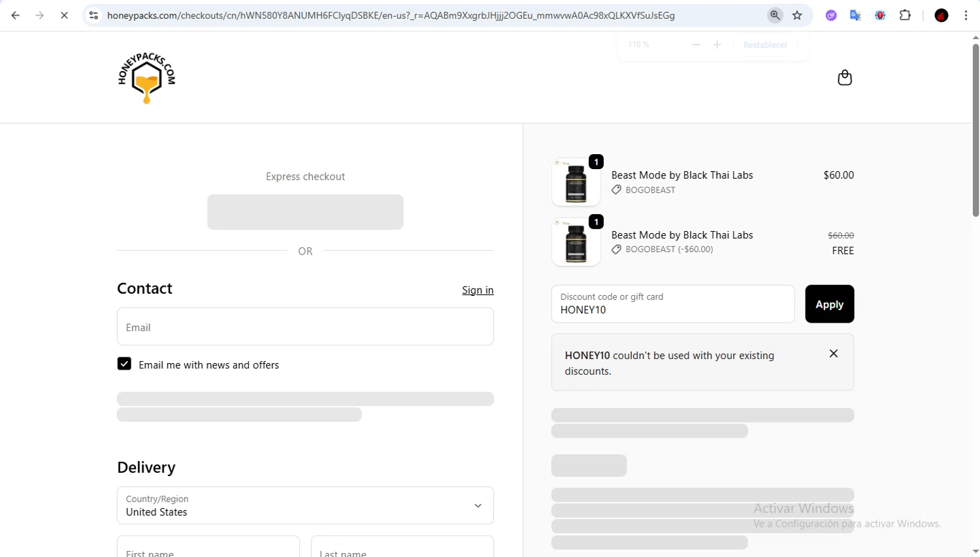980x557 pixels.
Task: Click the BOGOBEAST (-$60.00) discount text
Action: [x=669, y=249]
